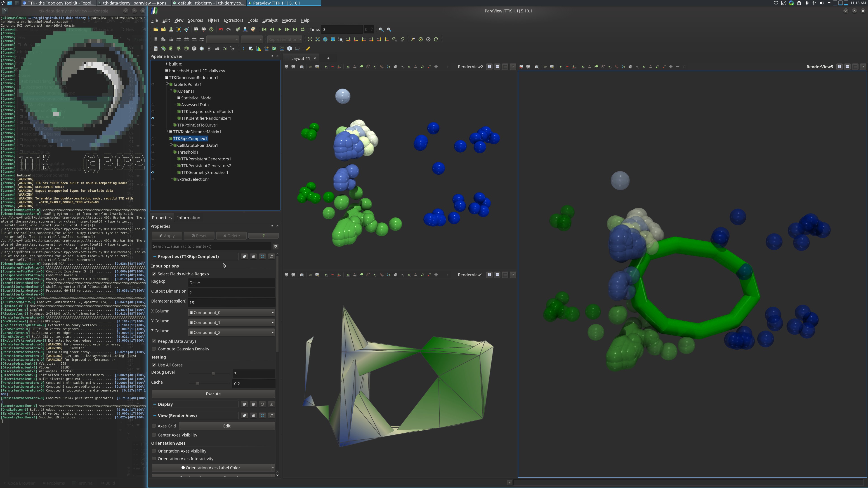Viewport: 868px width, 488px height.
Task: Enable Compute Gaussian Density checkbox
Action: pos(154,349)
